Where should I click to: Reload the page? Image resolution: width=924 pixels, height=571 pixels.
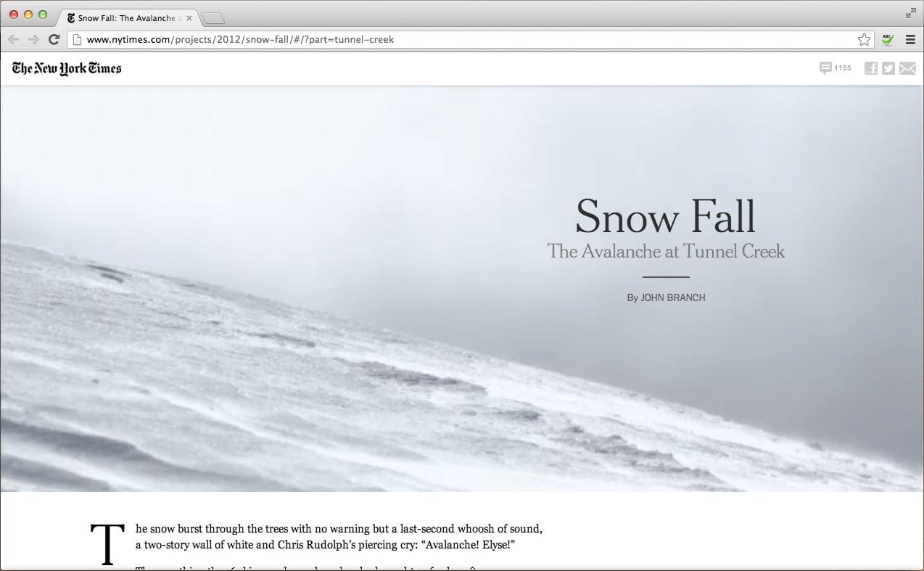coord(54,40)
